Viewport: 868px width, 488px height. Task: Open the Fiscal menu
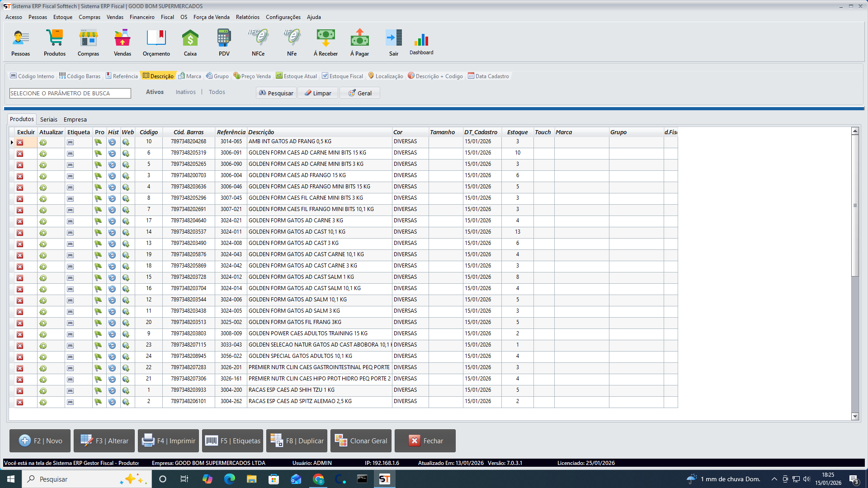pos(167,17)
